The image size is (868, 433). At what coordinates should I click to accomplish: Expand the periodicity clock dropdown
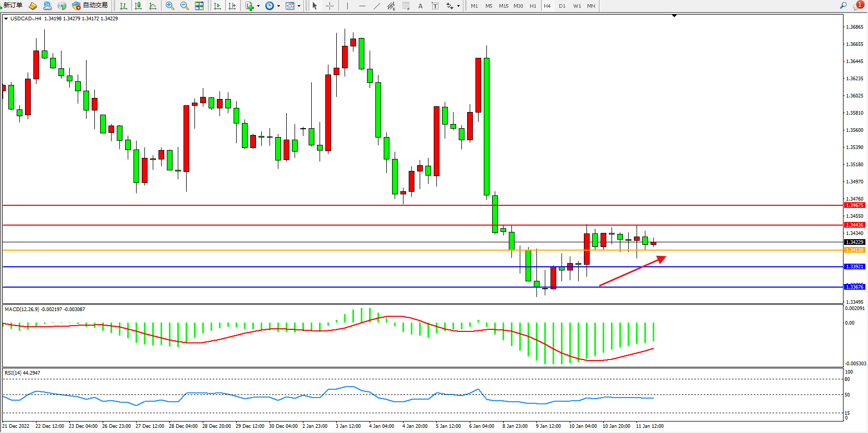[278, 6]
